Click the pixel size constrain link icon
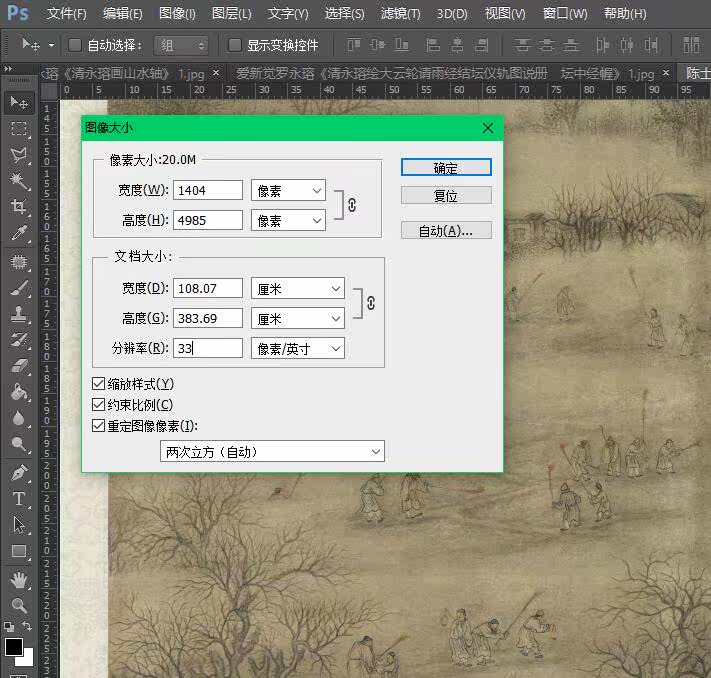 [x=352, y=205]
